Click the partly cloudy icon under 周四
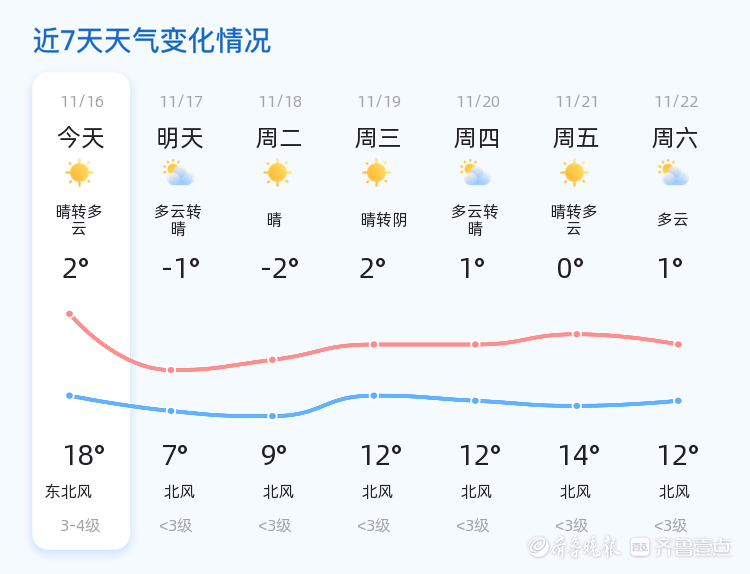The image size is (750, 574). pos(475,173)
